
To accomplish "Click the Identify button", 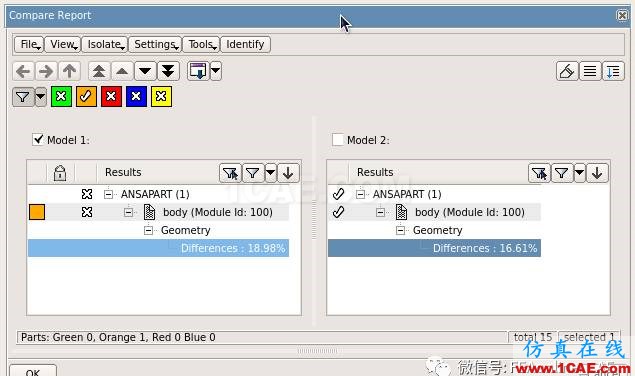I will point(245,44).
